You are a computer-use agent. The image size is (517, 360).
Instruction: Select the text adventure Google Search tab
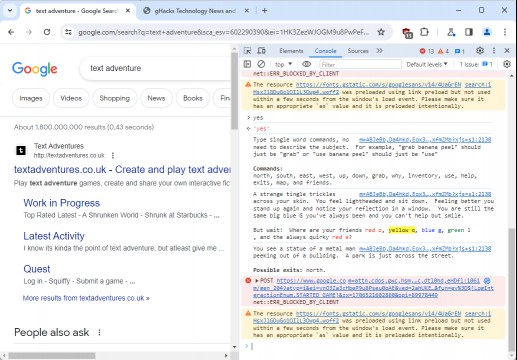tap(77, 11)
